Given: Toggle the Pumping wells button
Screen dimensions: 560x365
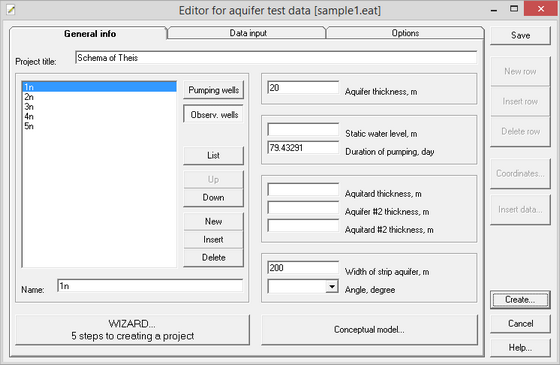Looking at the screenshot, I should tap(214, 90).
